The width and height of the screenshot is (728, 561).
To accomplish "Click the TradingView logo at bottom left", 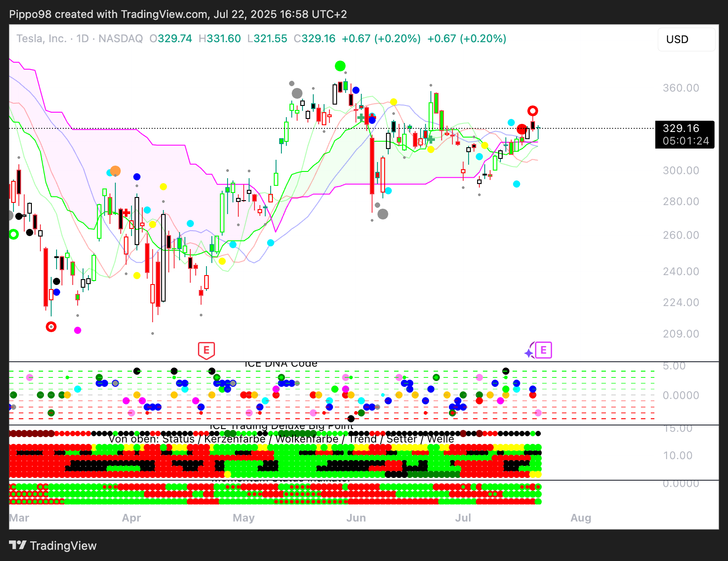I will pyautogui.click(x=53, y=546).
